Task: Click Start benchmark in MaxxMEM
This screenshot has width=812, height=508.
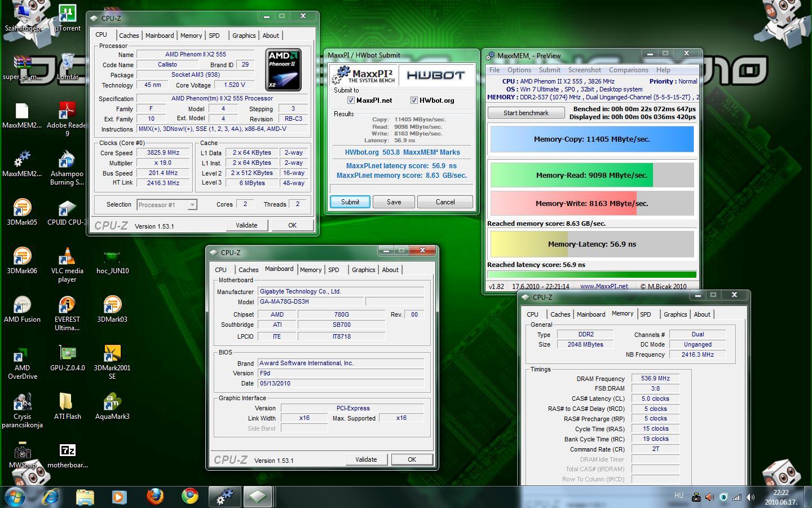Action: point(526,113)
